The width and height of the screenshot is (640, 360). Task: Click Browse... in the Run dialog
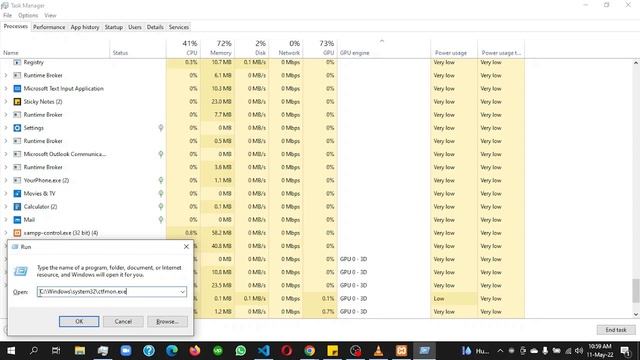[167, 322]
